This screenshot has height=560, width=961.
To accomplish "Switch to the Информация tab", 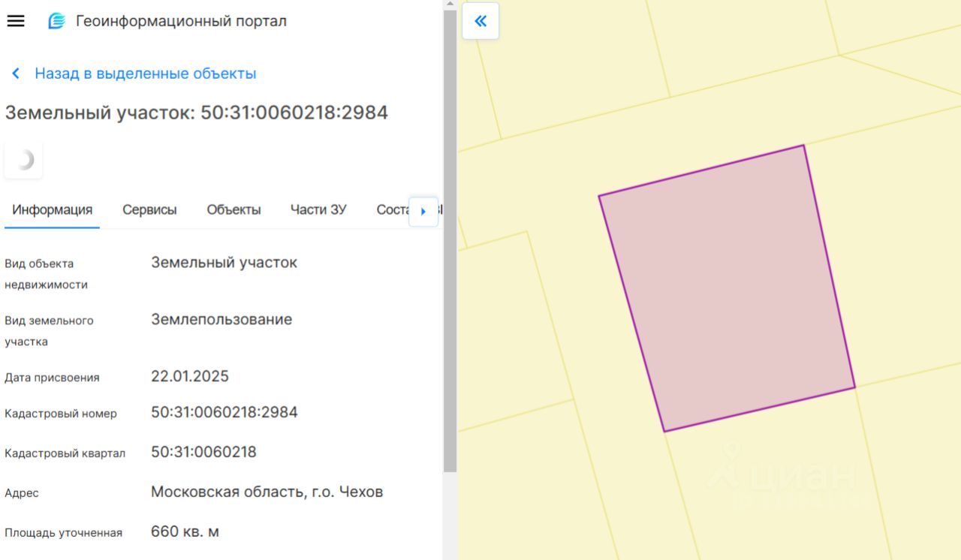I will coord(52,210).
